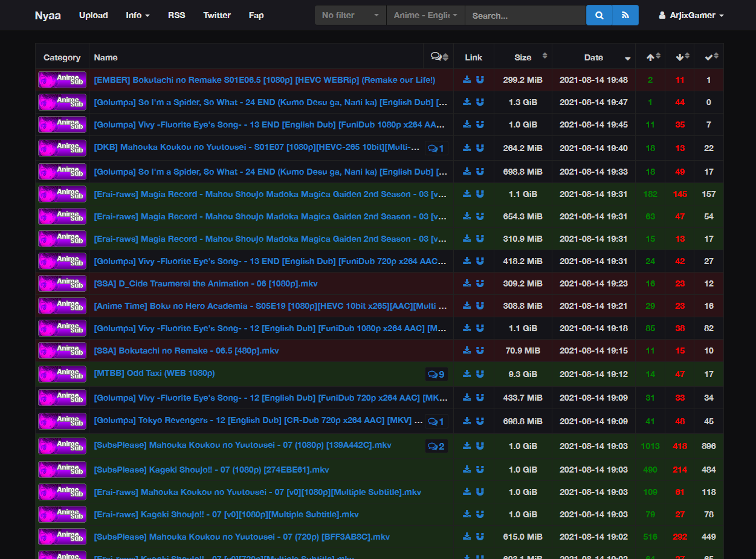Click category icon of Erai-raws Mahouka Koukou 07 row
This screenshot has width=756, height=559.
pos(62,492)
